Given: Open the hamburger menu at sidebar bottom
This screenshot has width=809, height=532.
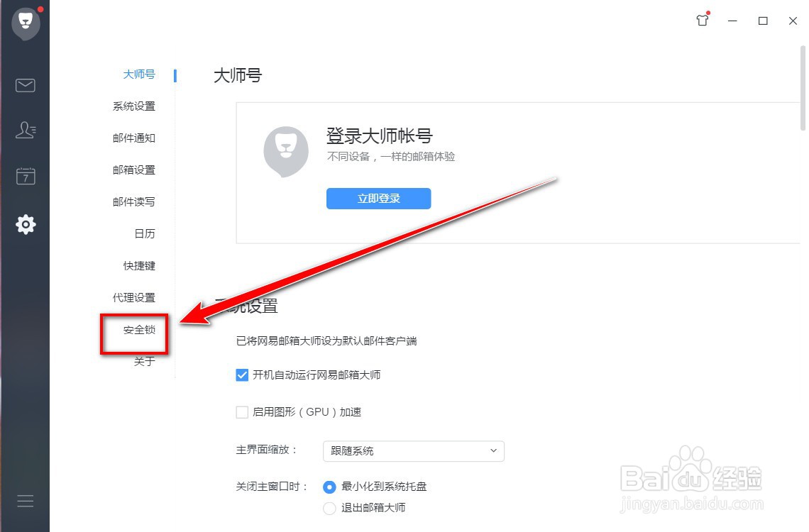Looking at the screenshot, I should (x=26, y=501).
